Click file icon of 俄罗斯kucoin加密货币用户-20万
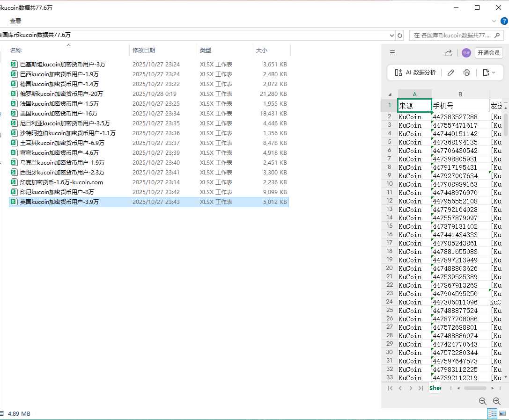Screen dimensions: 509x420 [x=14, y=94]
